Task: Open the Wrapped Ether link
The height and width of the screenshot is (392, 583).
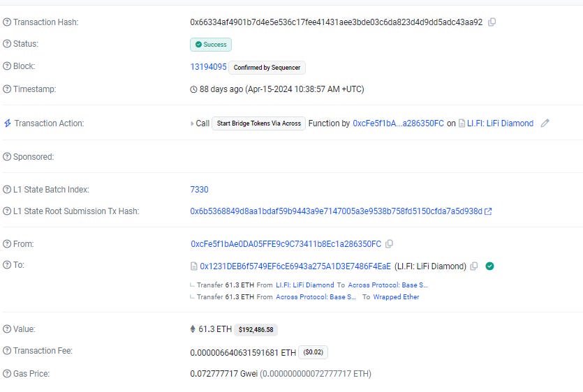Action: click(396, 297)
